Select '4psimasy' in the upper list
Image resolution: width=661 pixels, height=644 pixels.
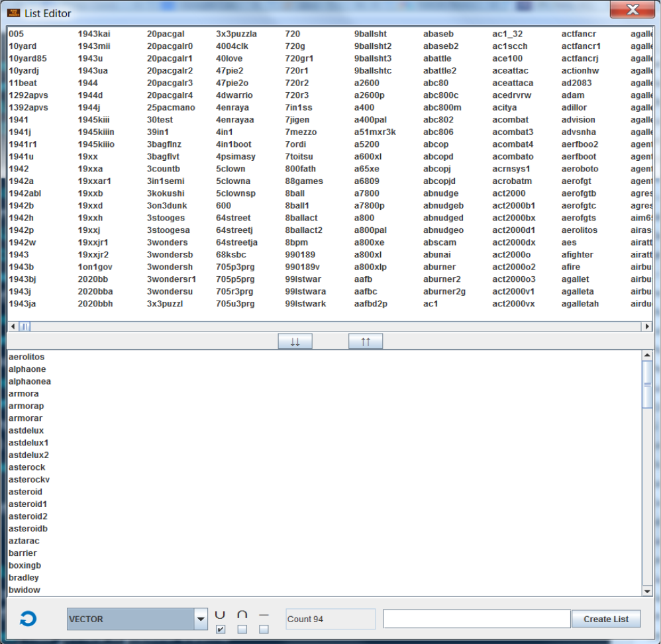[236, 156]
